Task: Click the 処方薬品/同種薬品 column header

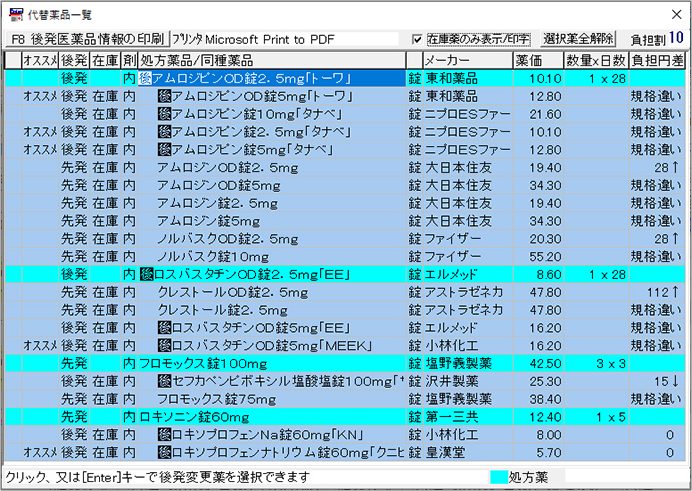Action: (272, 60)
